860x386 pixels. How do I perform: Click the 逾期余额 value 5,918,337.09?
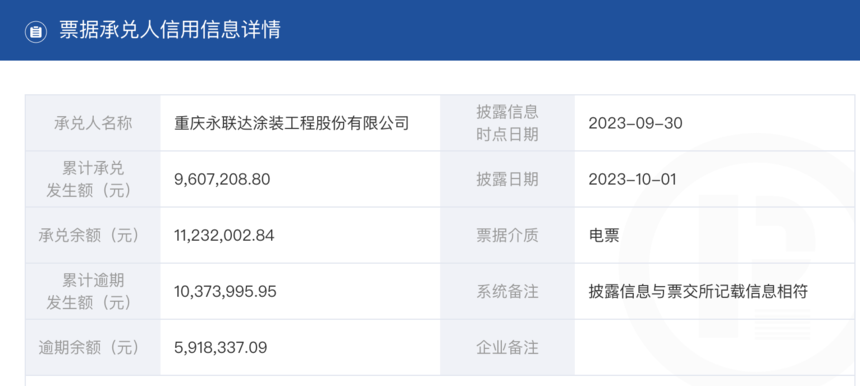(221, 348)
